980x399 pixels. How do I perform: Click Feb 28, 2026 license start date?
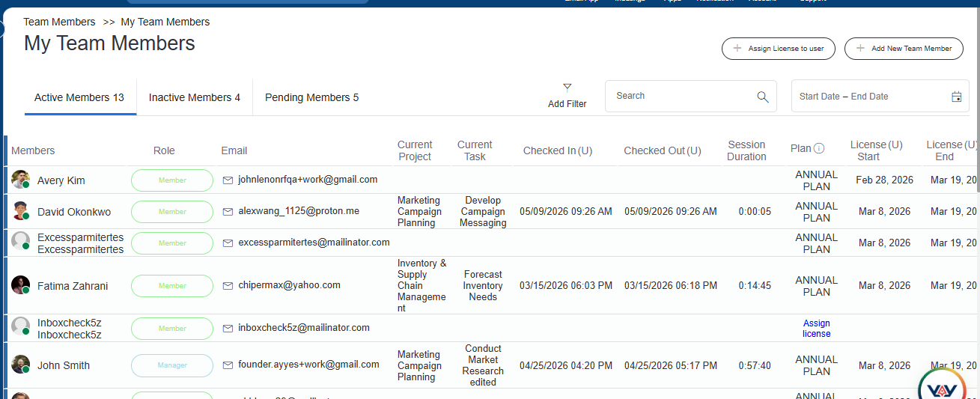pyautogui.click(x=885, y=180)
